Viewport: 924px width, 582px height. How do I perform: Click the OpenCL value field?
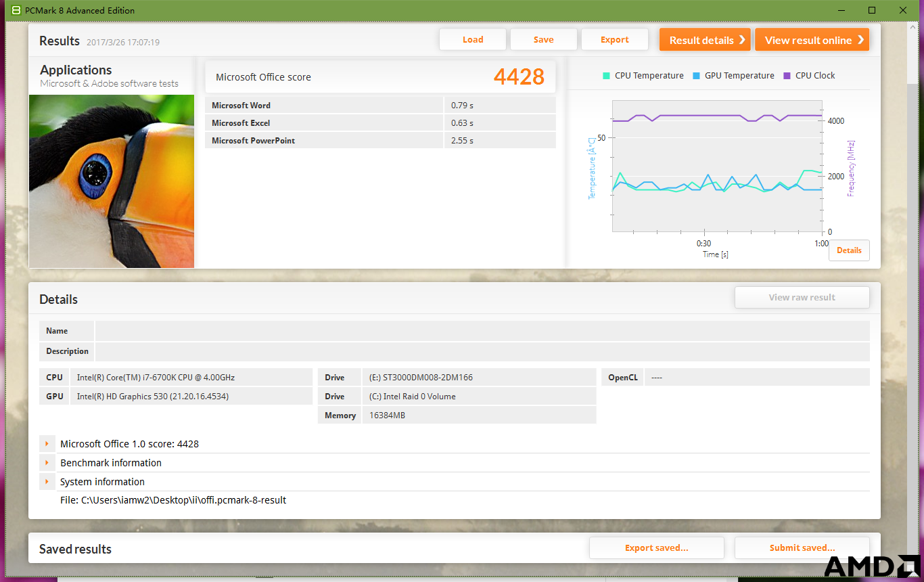point(757,377)
